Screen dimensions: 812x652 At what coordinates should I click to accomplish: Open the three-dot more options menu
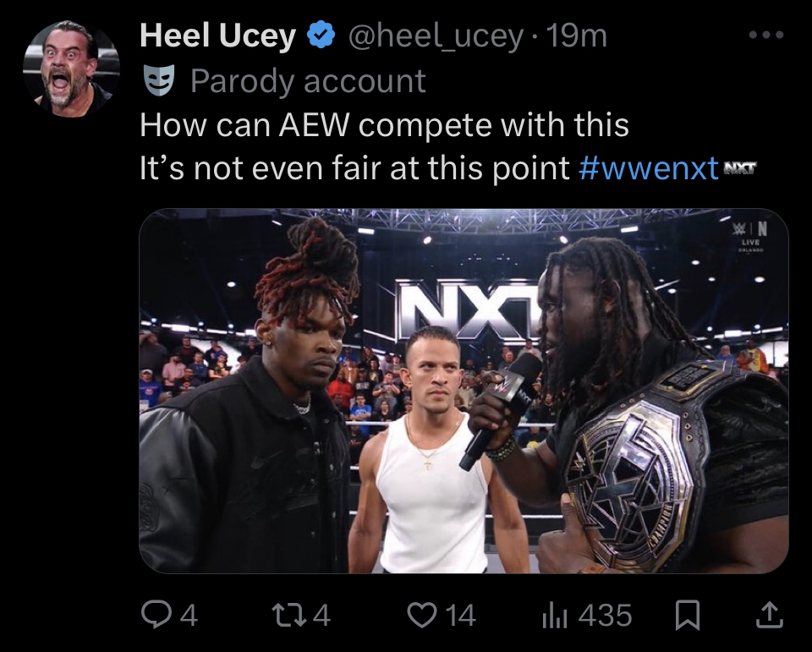(x=766, y=35)
